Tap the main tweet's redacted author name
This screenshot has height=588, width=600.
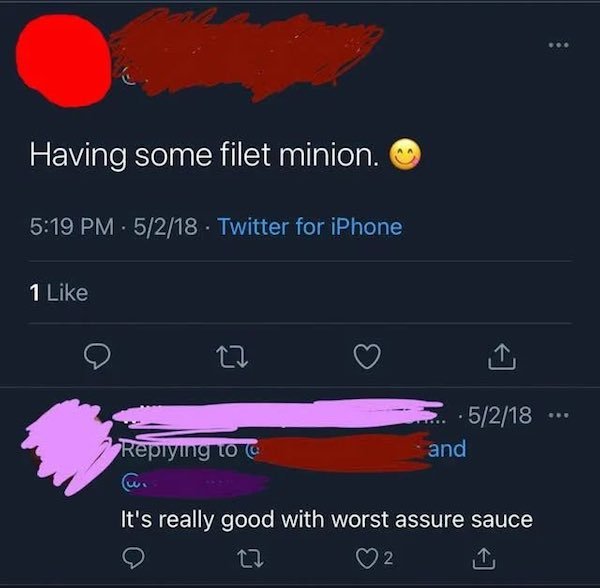coord(247,55)
